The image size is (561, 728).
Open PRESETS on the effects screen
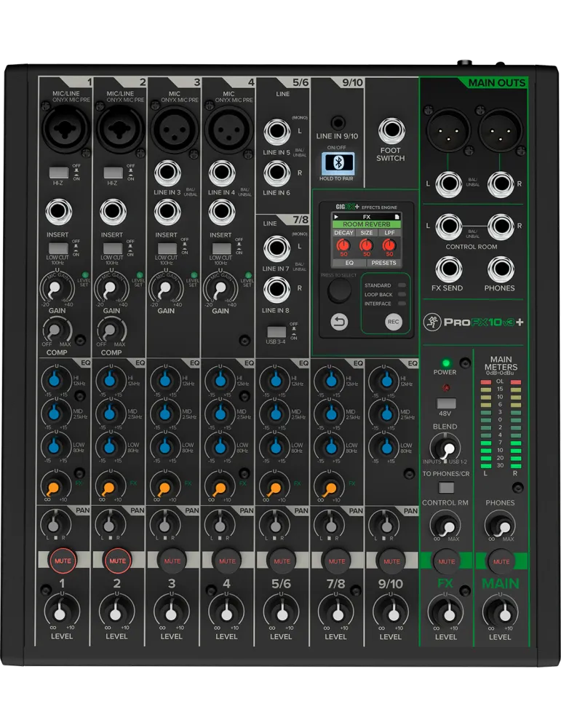(383, 263)
